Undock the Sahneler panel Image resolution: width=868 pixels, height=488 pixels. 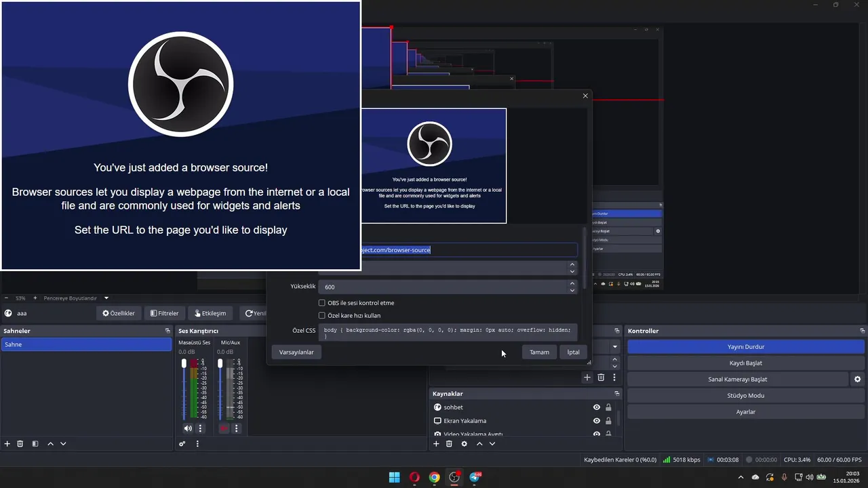167,331
